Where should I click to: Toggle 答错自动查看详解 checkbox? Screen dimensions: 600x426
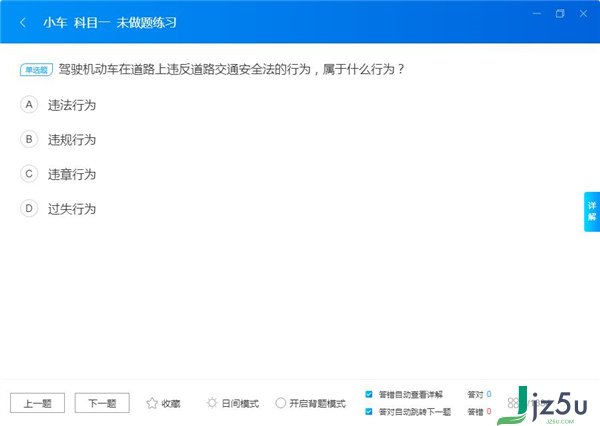[369, 394]
